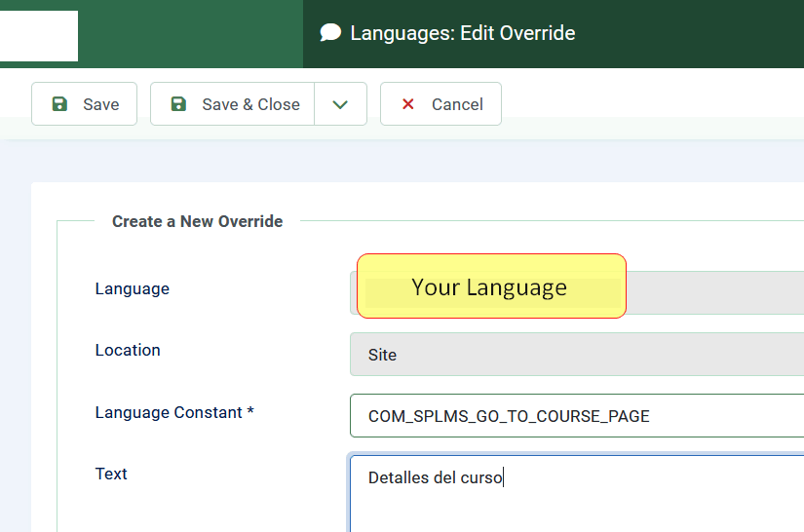Click the 'Language Constant *' label
The image size is (804, 532).
tap(174, 412)
